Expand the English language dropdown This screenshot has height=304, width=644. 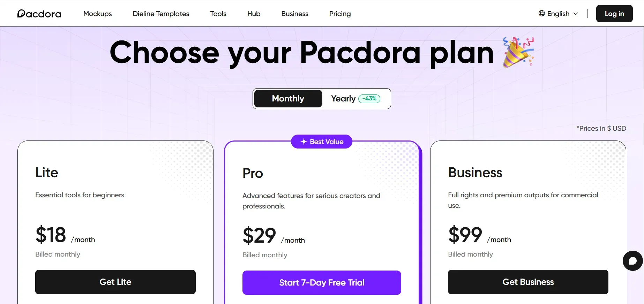click(559, 14)
